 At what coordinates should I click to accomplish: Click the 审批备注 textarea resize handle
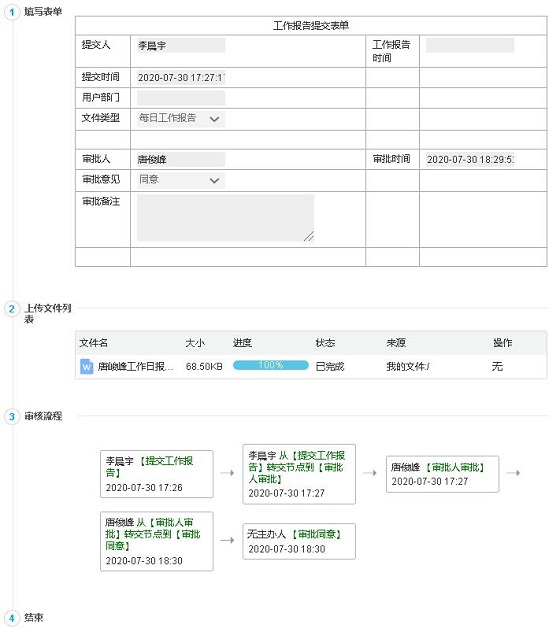point(309,236)
